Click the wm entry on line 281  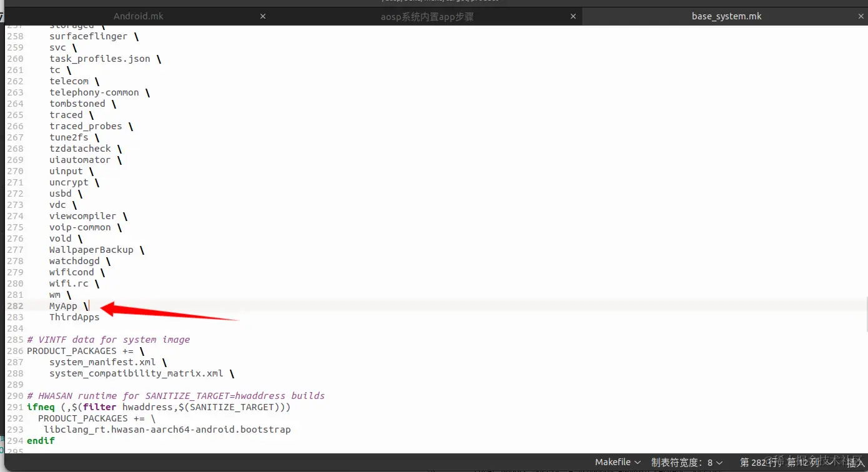pos(55,295)
